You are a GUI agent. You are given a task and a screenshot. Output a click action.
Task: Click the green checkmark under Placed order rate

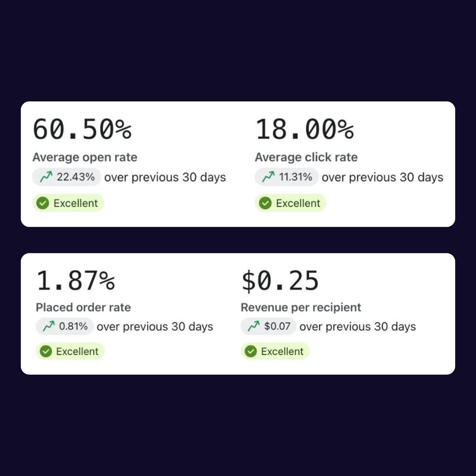tap(46, 351)
